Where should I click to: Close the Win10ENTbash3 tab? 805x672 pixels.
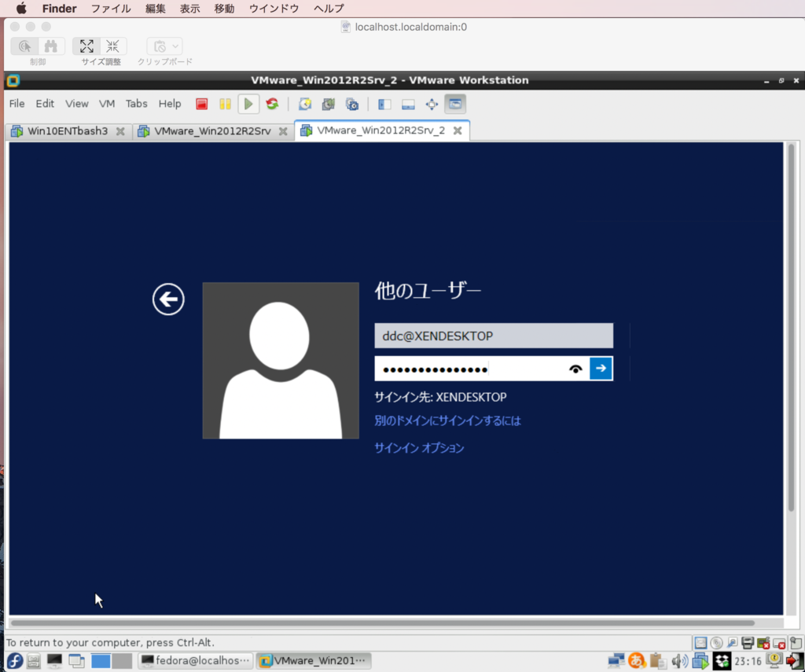pyautogui.click(x=120, y=131)
